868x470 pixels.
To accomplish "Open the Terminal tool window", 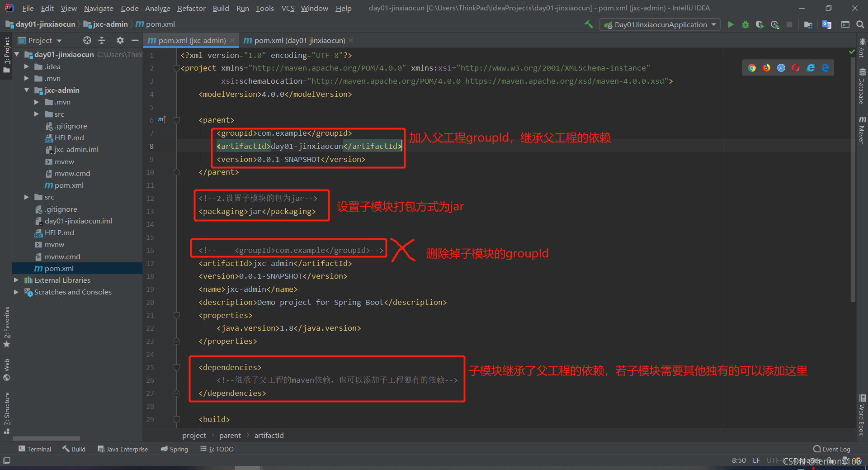I will click(x=35, y=449).
